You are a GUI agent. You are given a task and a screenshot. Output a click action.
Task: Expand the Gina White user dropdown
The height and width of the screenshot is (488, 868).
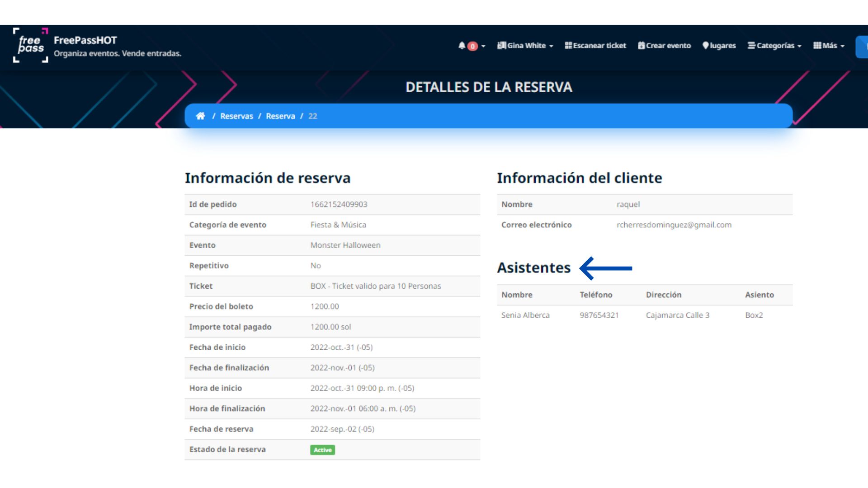point(527,45)
